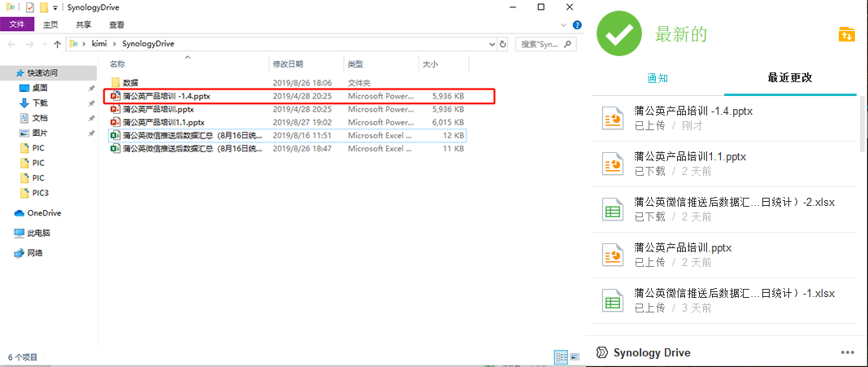Viewport: 868px width, 367px height.
Task: Click the search magnifier icon
Action: click(567, 44)
